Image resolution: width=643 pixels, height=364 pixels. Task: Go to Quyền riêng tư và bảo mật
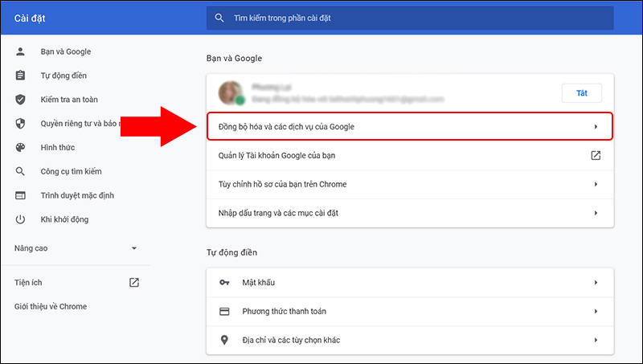click(x=80, y=124)
